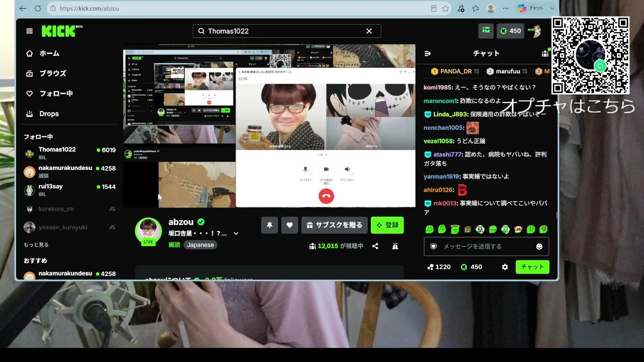Open Thomas1022 channel in following list
The width and height of the screenshot is (644, 362).
click(69, 153)
